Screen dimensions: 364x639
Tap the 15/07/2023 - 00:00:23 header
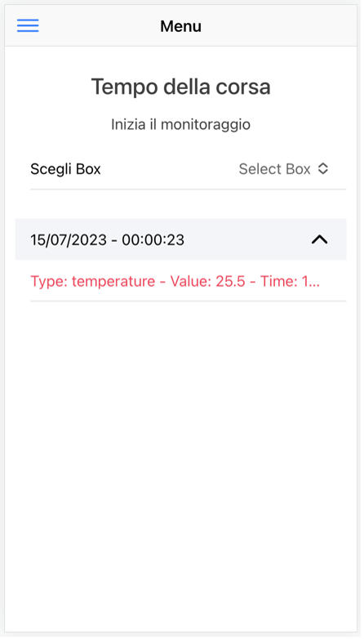pos(181,239)
